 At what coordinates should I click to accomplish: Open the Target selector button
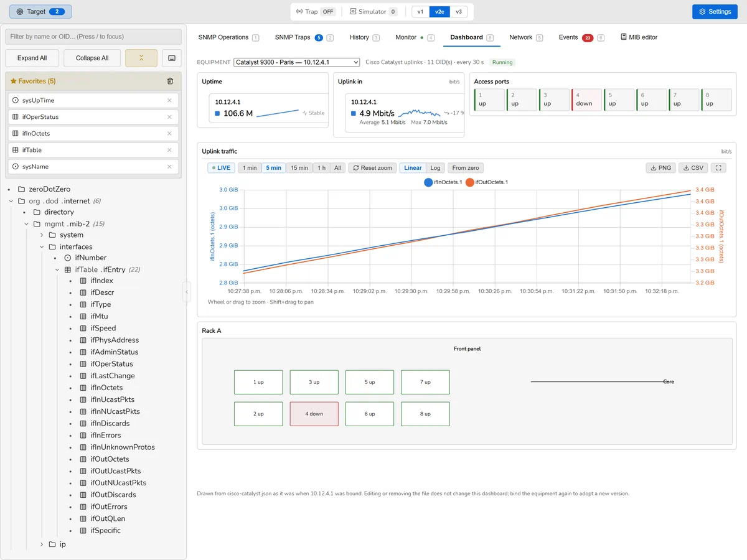(x=40, y=11)
